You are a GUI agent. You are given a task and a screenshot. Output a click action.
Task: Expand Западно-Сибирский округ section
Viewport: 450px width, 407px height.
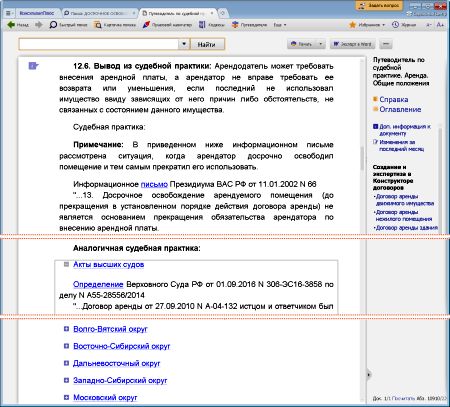point(66,380)
